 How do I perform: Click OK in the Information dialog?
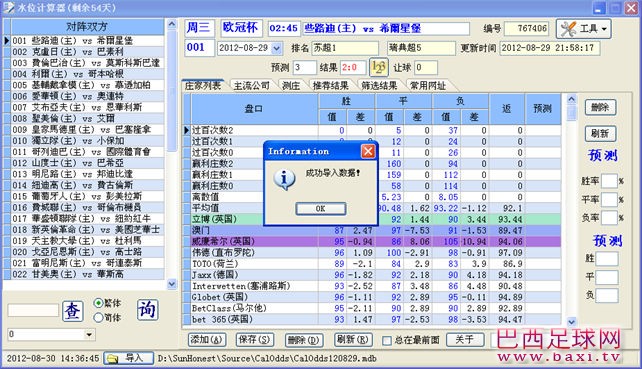click(321, 209)
